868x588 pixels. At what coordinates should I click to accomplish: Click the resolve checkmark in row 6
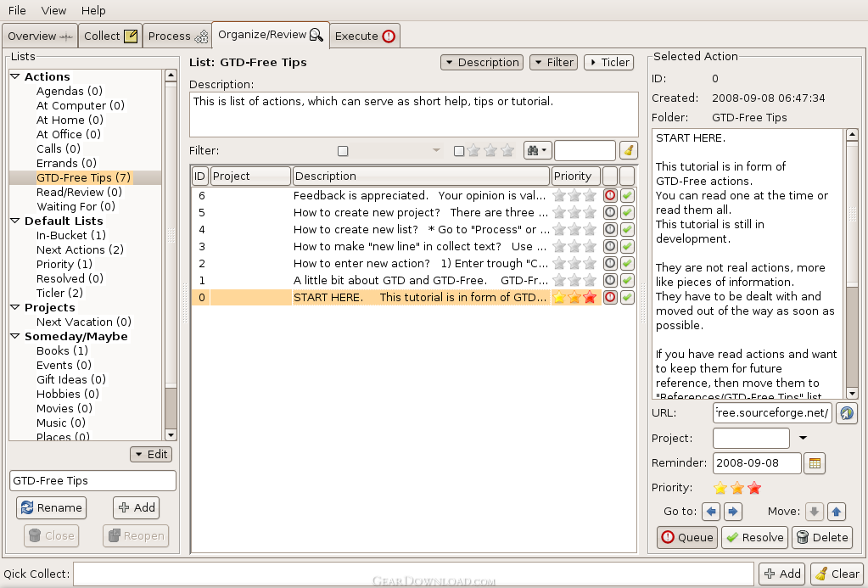pos(627,195)
